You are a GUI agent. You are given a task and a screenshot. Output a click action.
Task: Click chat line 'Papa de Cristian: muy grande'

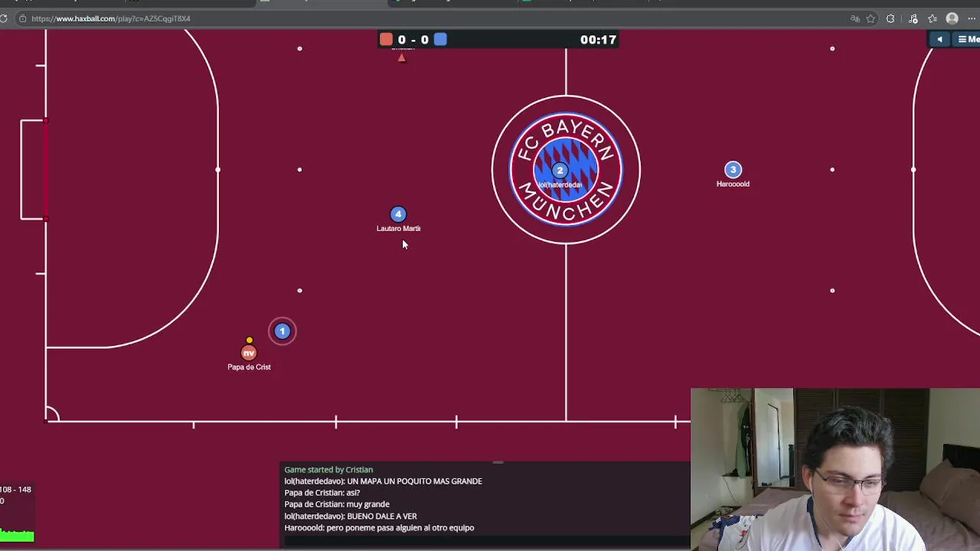pos(337,504)
